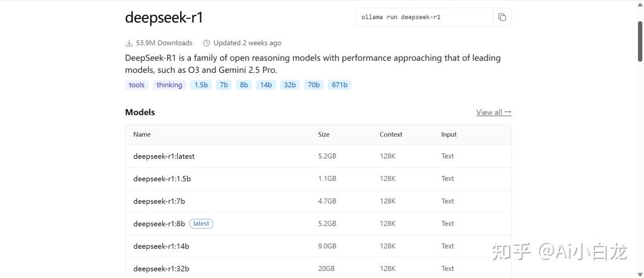Click the ollama run deepseek-r1 command field
This screenshot has width=644, height=278.
tap(423, 17)
